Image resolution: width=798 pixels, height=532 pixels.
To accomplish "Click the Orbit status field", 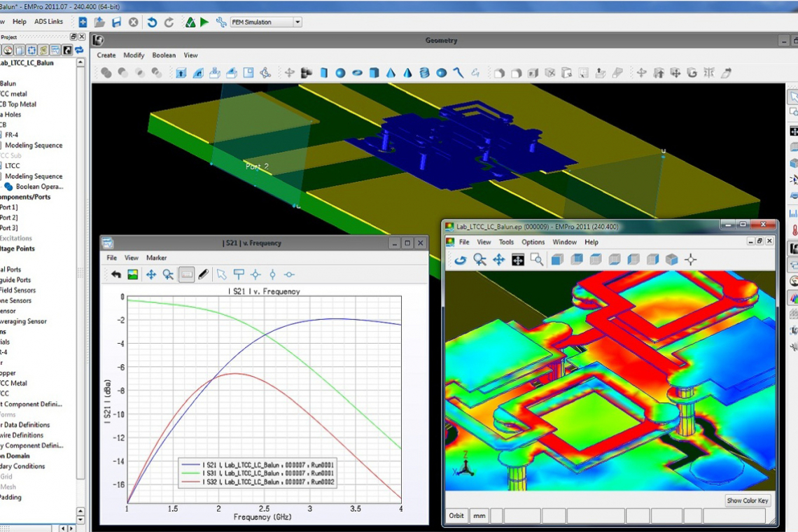I will (456, 516).
